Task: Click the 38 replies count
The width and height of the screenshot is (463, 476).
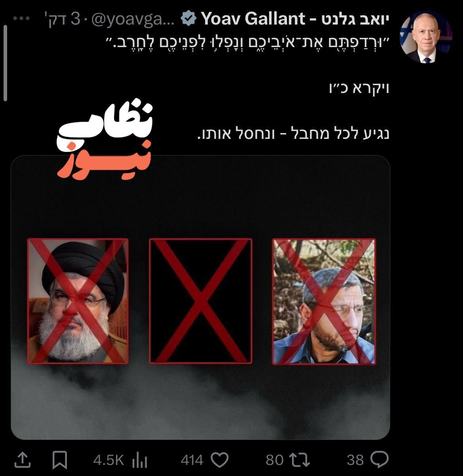Action: coord(355,460)
